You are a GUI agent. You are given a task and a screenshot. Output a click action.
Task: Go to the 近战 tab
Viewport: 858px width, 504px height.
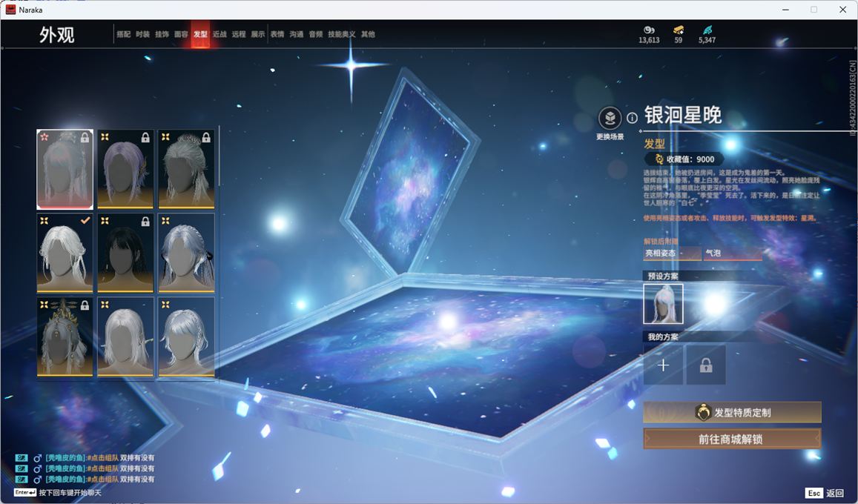click(220, 34)
